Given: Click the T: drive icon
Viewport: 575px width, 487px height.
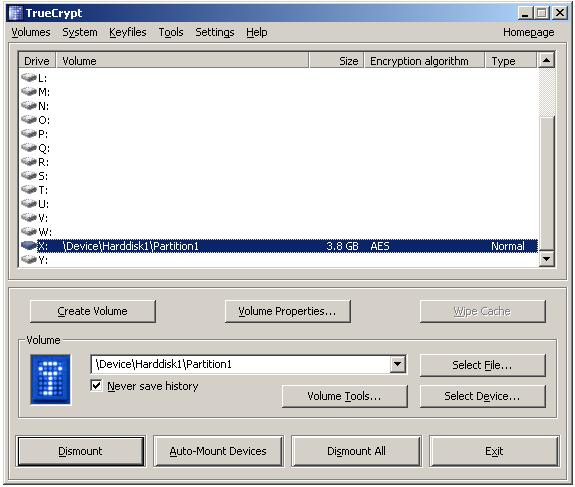Looking at the screenshot, I should point(29,189).
